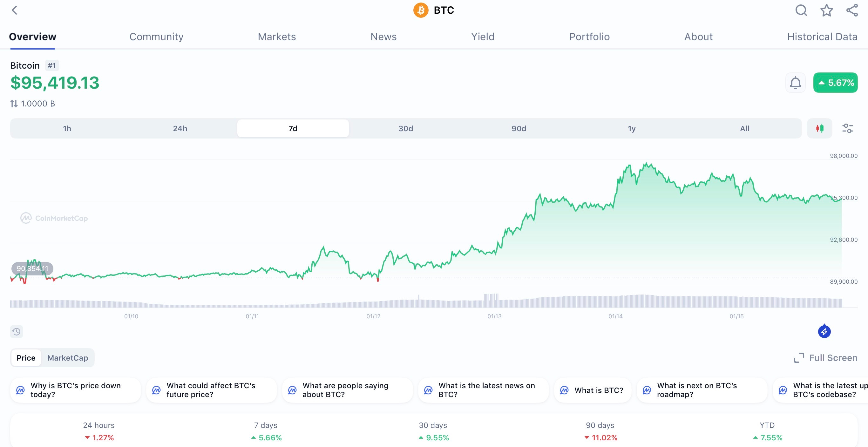The height and width of the screenshot is (447, 868).
Task: Tap the blue lightning bolt icon
Action: [824, 331]
